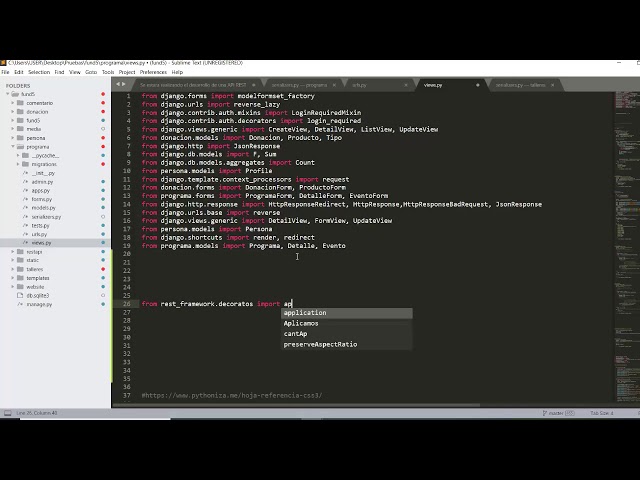The height and width of the screenshot is (480, 640).
Task: Open the View menu
Action: pyautogui.click(x=75, y=72)
